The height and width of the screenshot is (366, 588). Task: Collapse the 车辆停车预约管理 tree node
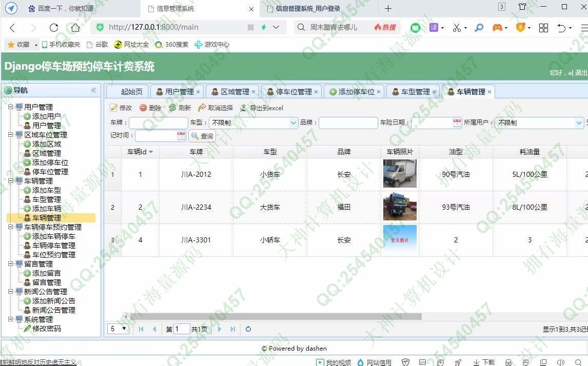coord(11,227)
